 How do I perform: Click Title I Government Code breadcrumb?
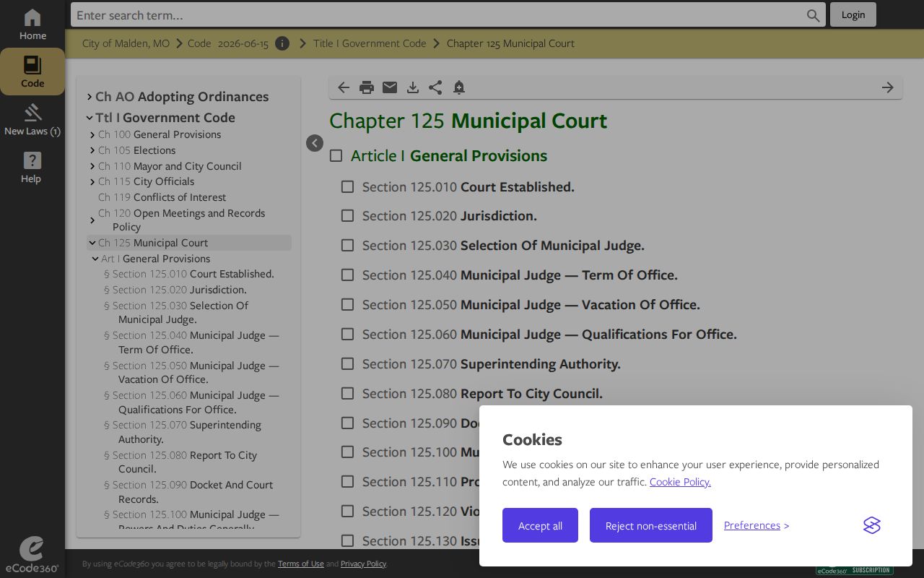370,43
